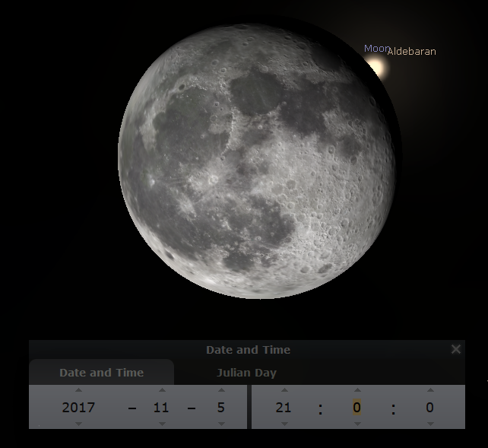Decrease the minutes using the down arrow

[356, 424]
